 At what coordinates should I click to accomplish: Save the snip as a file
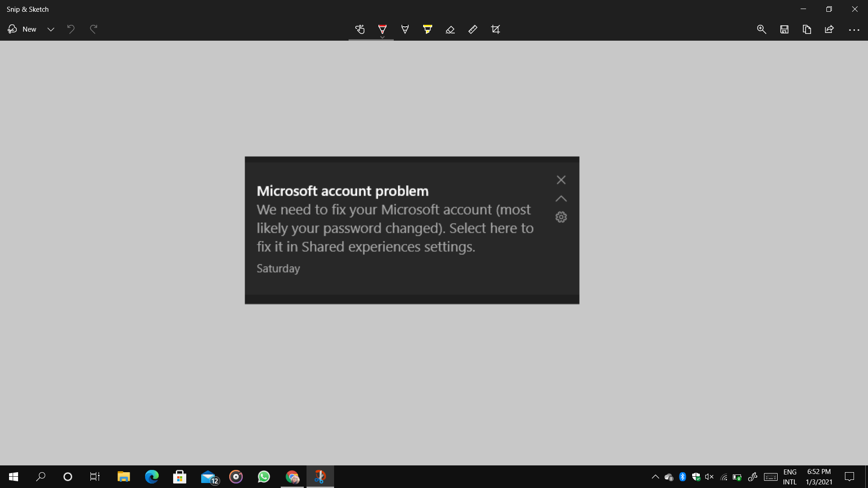[x=784, y=29]
